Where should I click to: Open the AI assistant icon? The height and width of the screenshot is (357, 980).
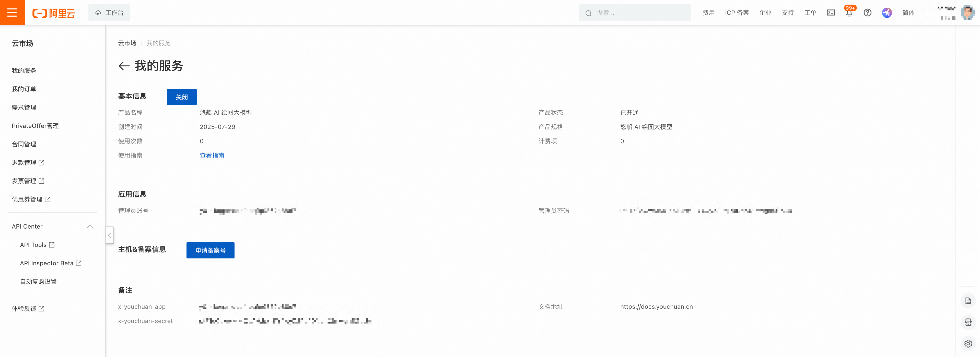(887, 13)
